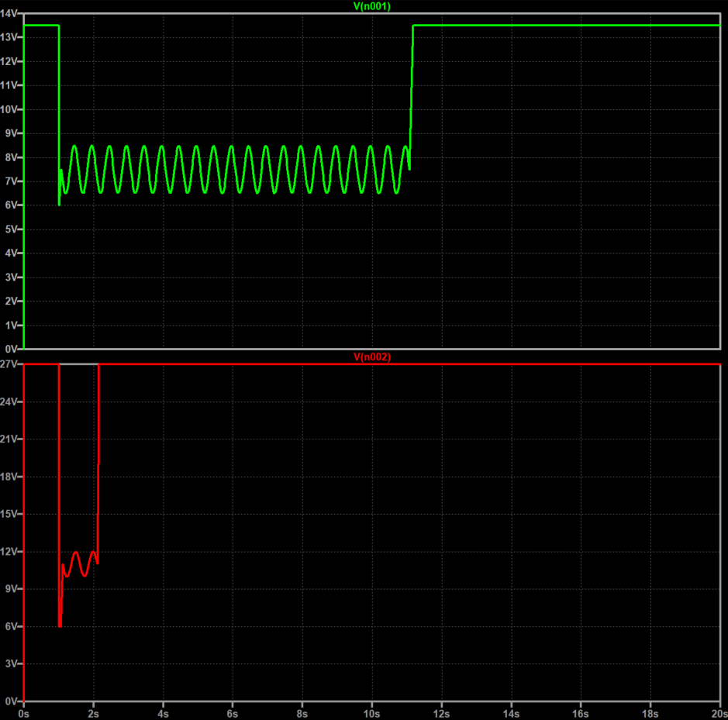Select the 8V tick on upper axis

11,157
